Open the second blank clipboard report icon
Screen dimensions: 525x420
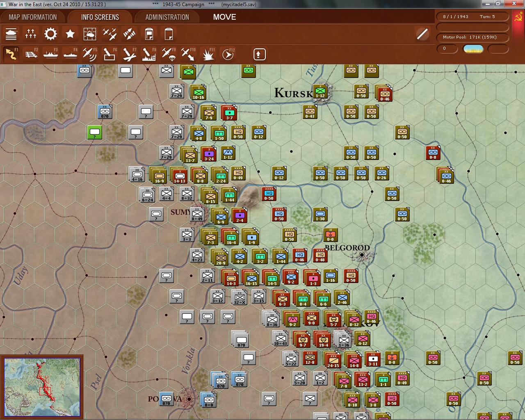(x=169, y=34)
